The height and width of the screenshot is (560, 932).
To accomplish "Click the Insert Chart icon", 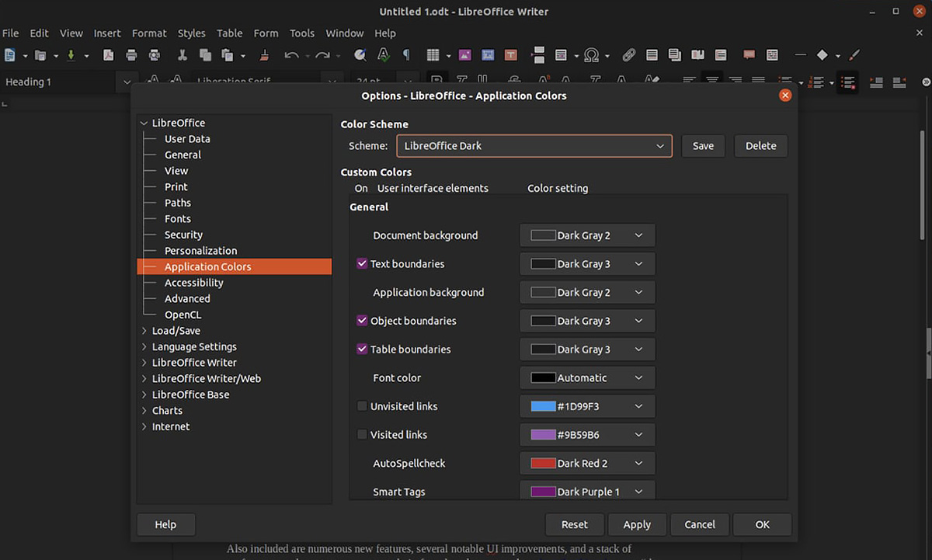I will pos(488,55).
